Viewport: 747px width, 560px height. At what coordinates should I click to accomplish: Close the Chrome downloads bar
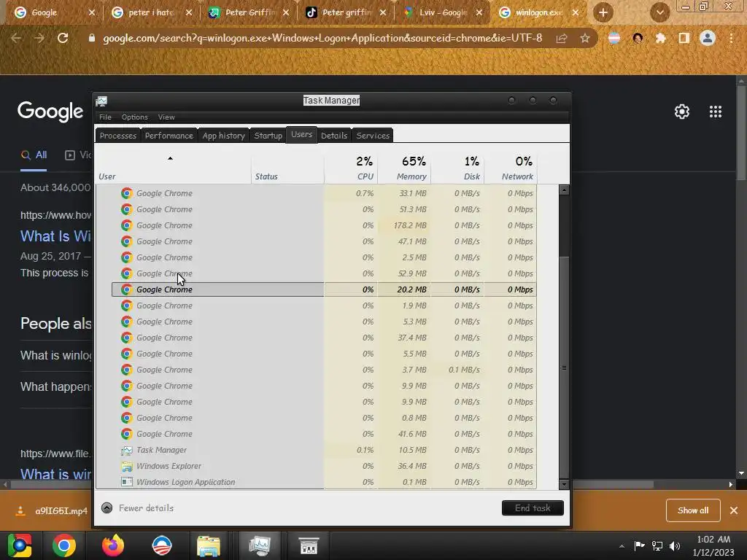tap(734, 510)
